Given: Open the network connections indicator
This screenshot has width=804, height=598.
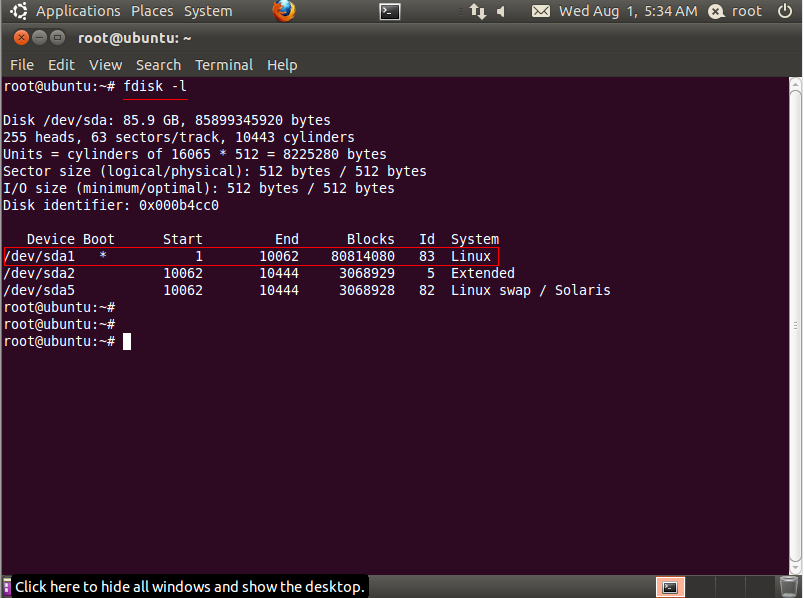Looking at the screenshot, I should tap(478, 11).
